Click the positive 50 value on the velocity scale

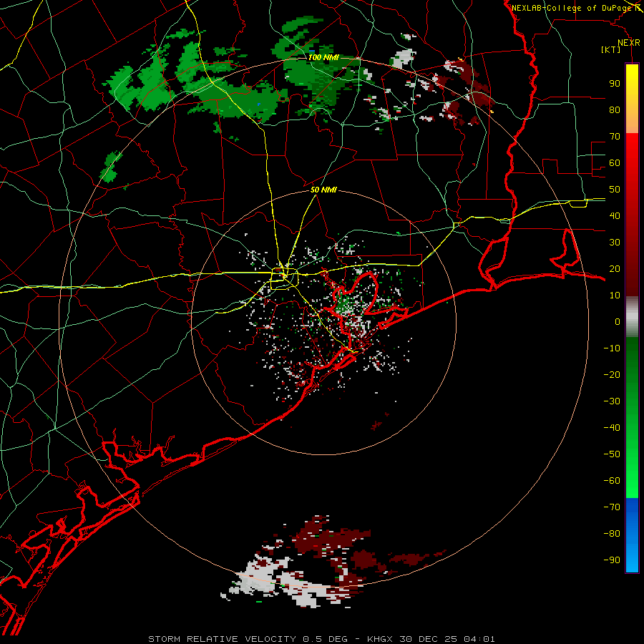tap(615, 190)
